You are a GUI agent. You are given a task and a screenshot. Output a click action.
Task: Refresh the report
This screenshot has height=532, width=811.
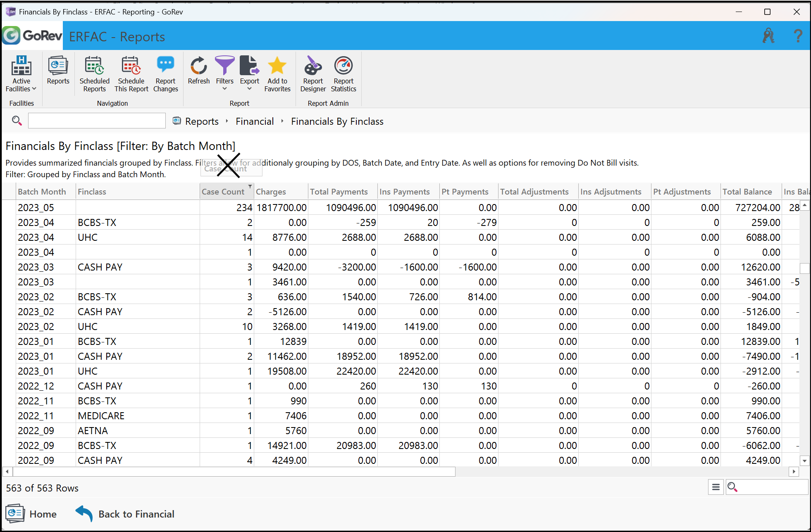(x=199, y=70)
